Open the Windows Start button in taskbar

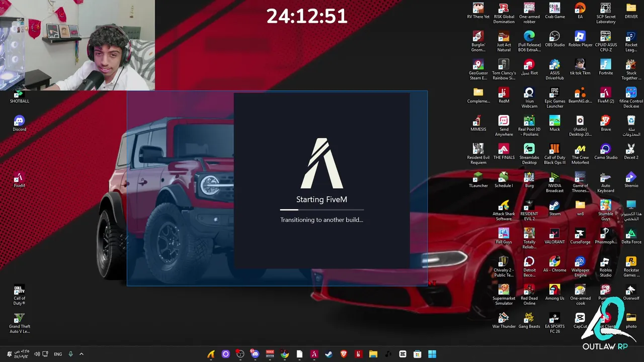[432, 354]
